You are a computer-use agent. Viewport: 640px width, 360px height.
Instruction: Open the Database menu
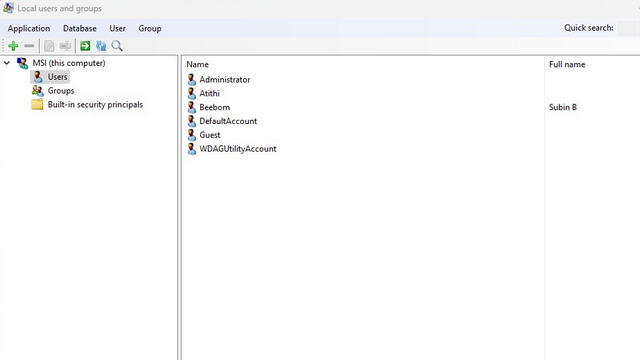[x=80, y=28]
